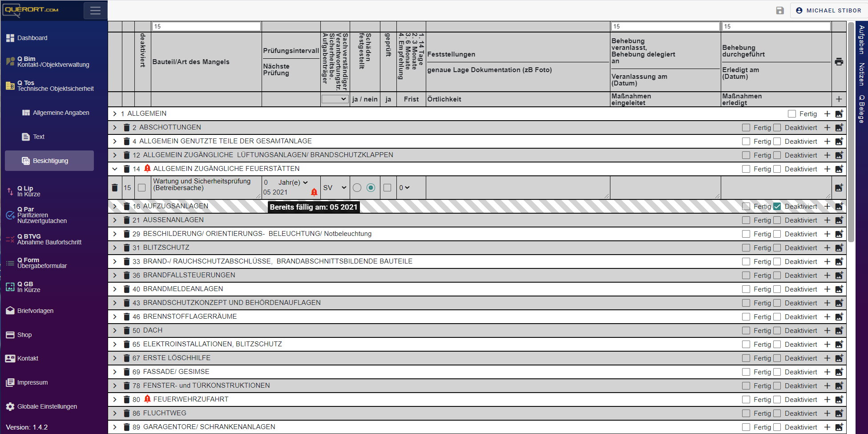Image resolution: width=868 pixels, height=434 pixels.
Task: Delete the ABSCHOTTUNGEN row via trash icon
Action: (127, 128)
